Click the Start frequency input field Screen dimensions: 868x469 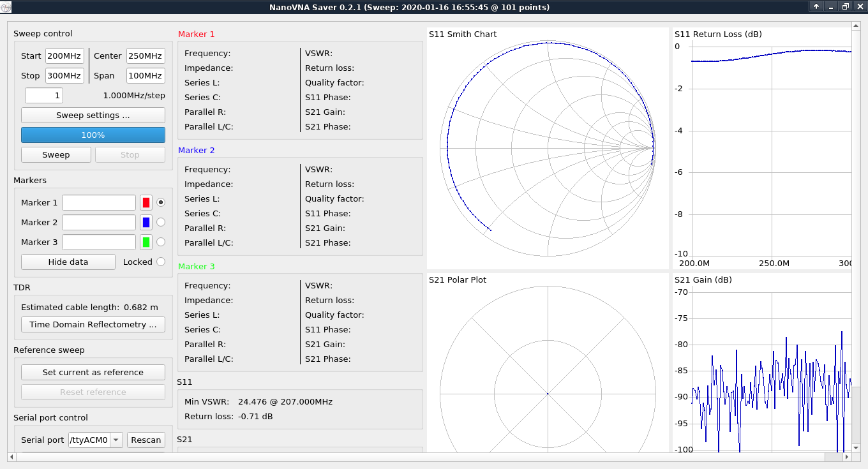pos(64,56)
